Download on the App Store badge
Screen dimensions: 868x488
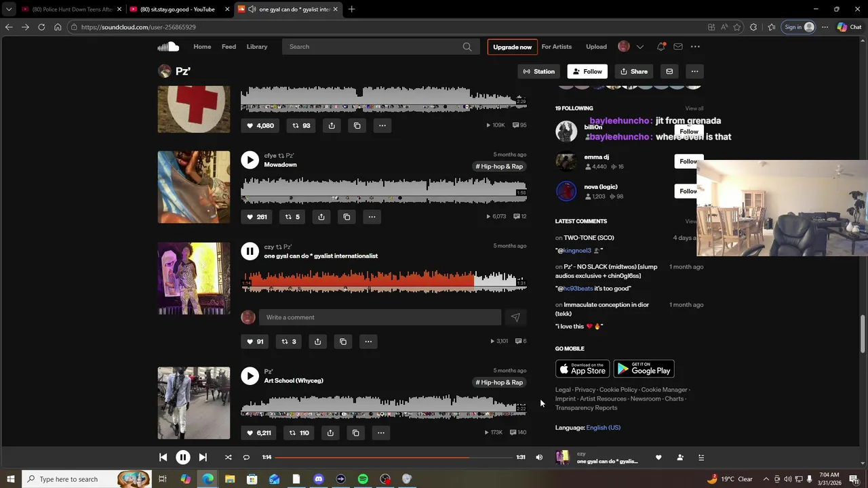583,369
